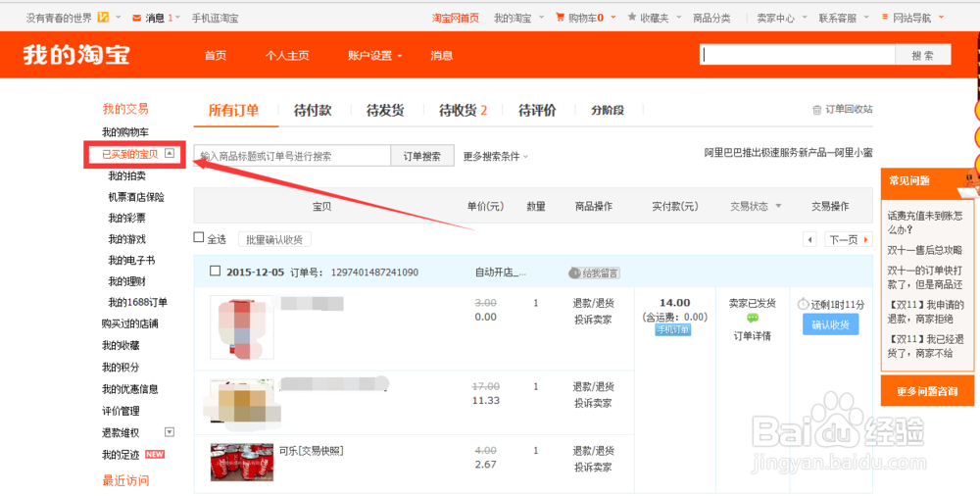Open 我的理财 in sidebar
The height and width of the screenshot is (496, 980).
click(x=126, y=281)
